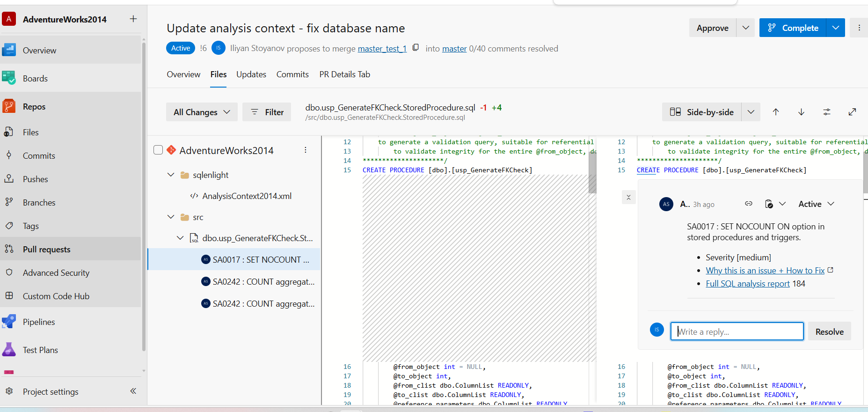Screen dimensions: 868x412
Task: Expand diff to full screen
Action: (x=852, y=112)
